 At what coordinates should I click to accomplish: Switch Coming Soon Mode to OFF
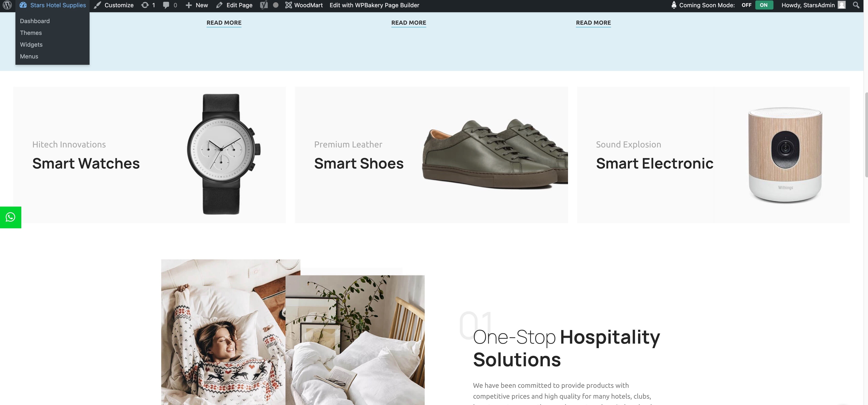click(x=746, y=5)
